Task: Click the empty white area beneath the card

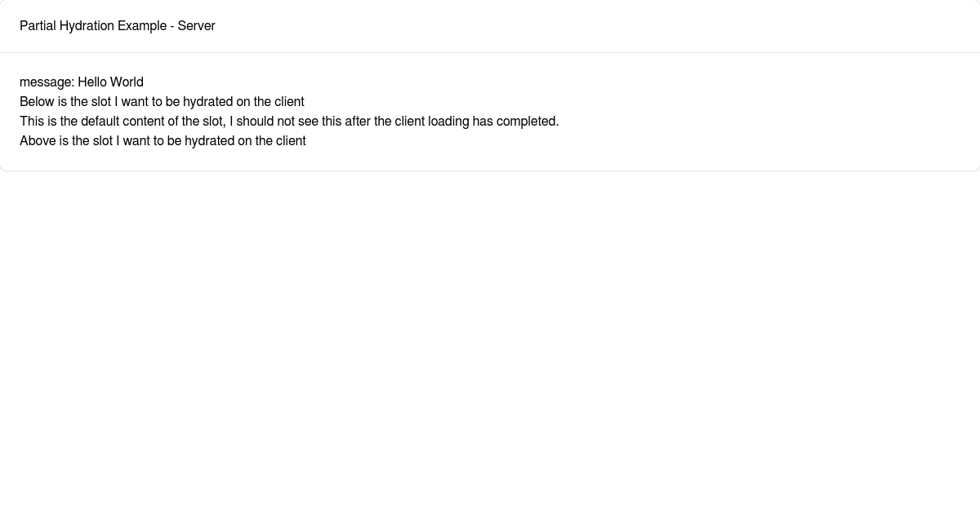Action: pyautogui.click(x=490, y=343)
